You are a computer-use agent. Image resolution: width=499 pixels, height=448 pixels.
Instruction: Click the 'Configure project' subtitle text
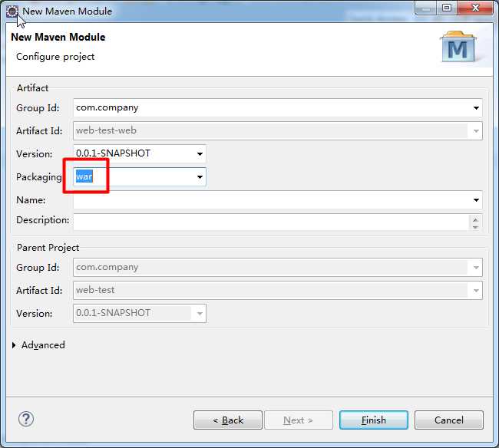click(55, 57)
